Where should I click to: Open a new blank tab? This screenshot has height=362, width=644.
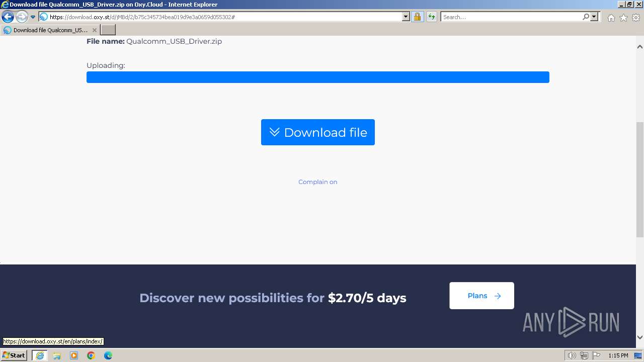pos(108,30)
